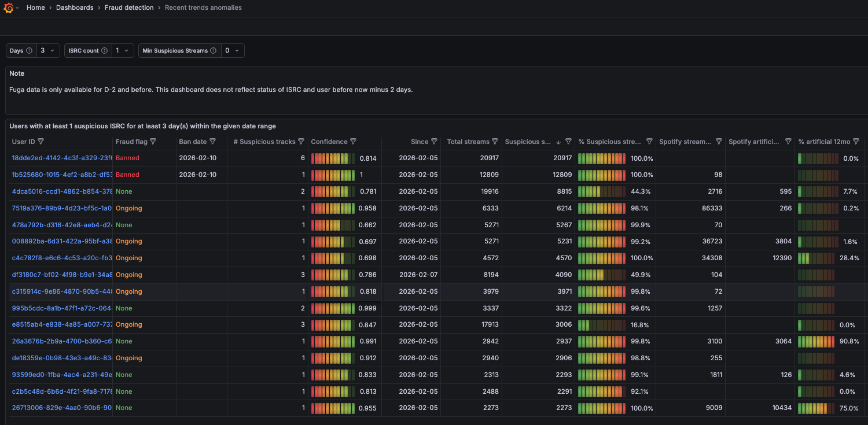Select Banned flag in 18dde2ed row
Image resolution: width=868 pixels, height=425 pixels.
pyautogui.click(x=127, y=158)
